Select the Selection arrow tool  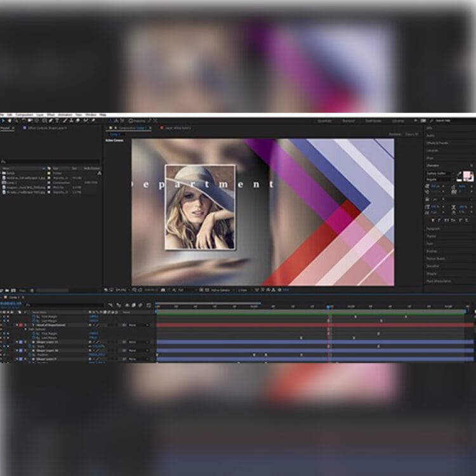3,121
